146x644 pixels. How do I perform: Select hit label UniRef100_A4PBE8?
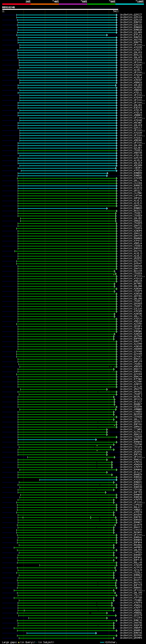(x=131, y=548)
